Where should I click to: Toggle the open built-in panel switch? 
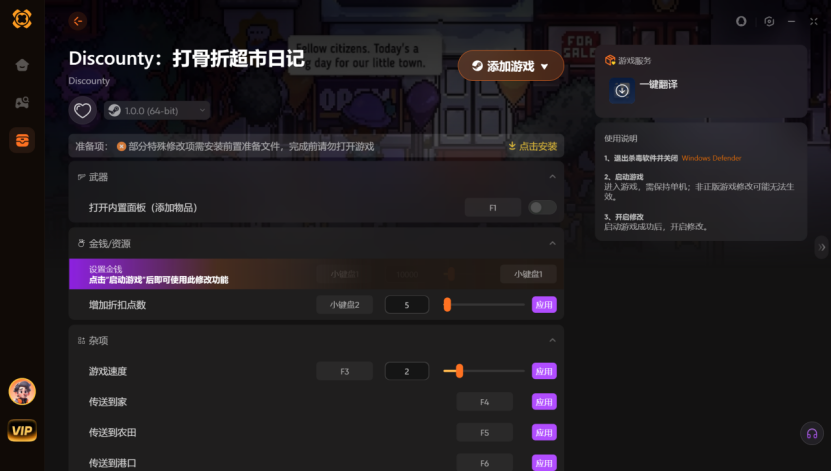tap(542, 208)
